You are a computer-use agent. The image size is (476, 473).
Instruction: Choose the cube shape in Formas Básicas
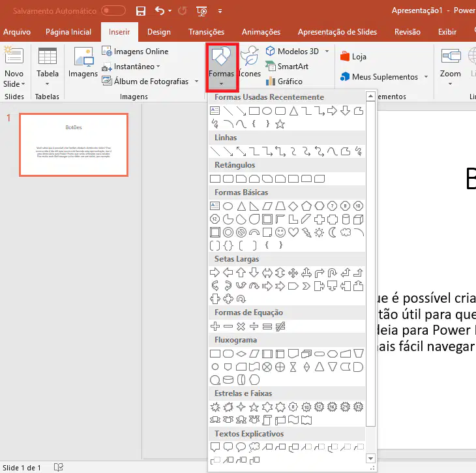coord(359,219)
